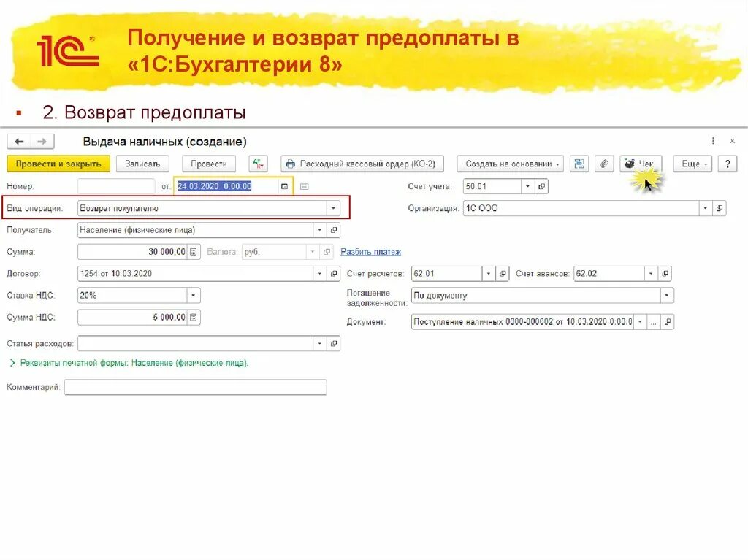This screenshot has width=748, height=560.
Task: Open help with the question mark button
Action: 728,164
